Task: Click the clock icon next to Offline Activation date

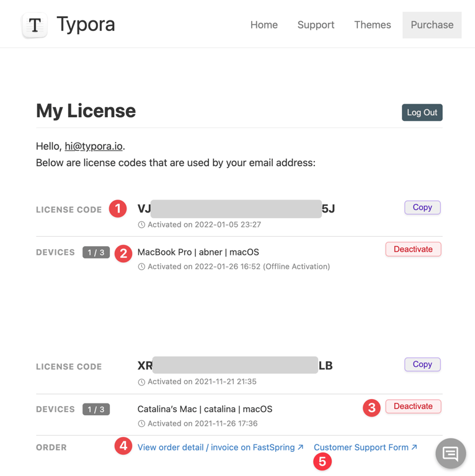Action: 141,267
